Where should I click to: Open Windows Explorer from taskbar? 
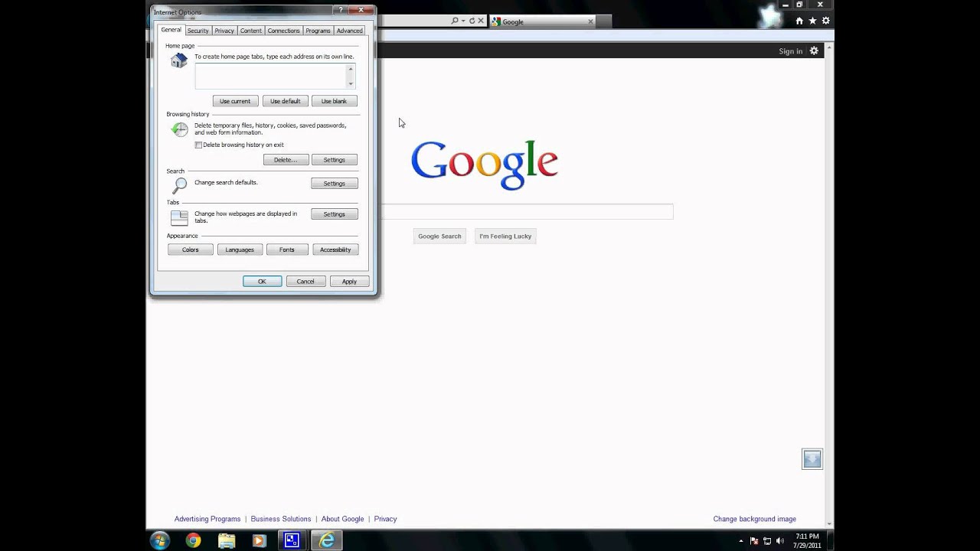click(227, 540)
